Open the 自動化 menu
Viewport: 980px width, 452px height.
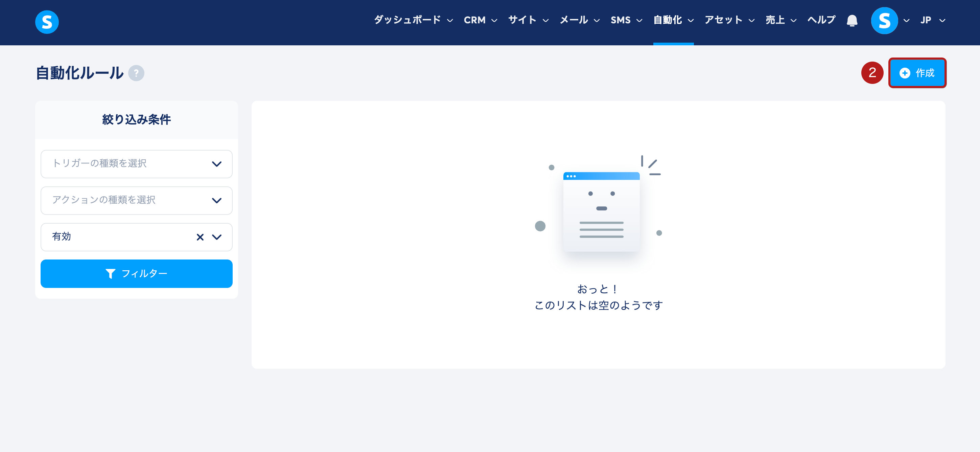(673, 20)
